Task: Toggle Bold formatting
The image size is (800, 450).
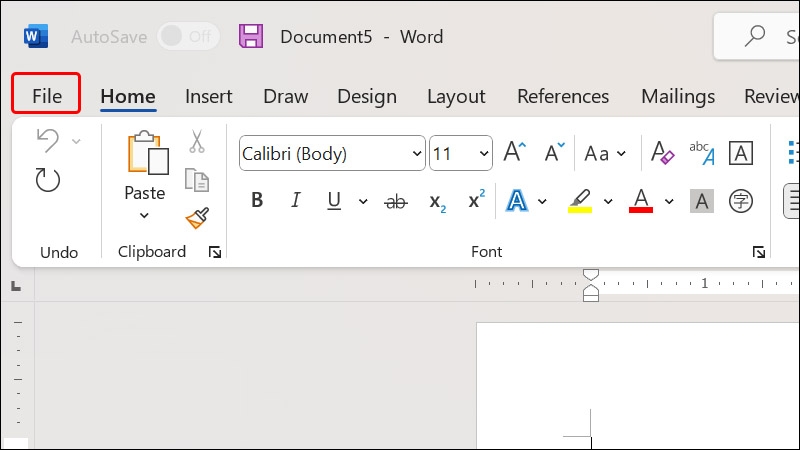Action: [x=257, y=201]
